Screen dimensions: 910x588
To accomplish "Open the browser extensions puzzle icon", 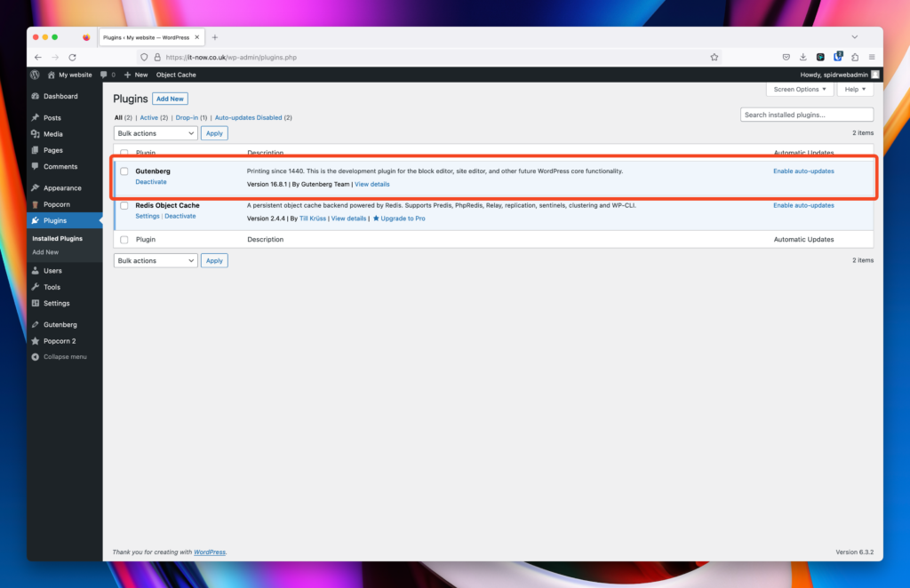I will click(x=855, y=58).
